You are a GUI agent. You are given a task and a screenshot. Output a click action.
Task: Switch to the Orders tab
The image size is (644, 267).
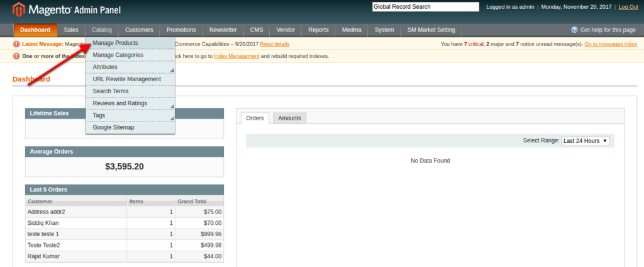(255, 118)
